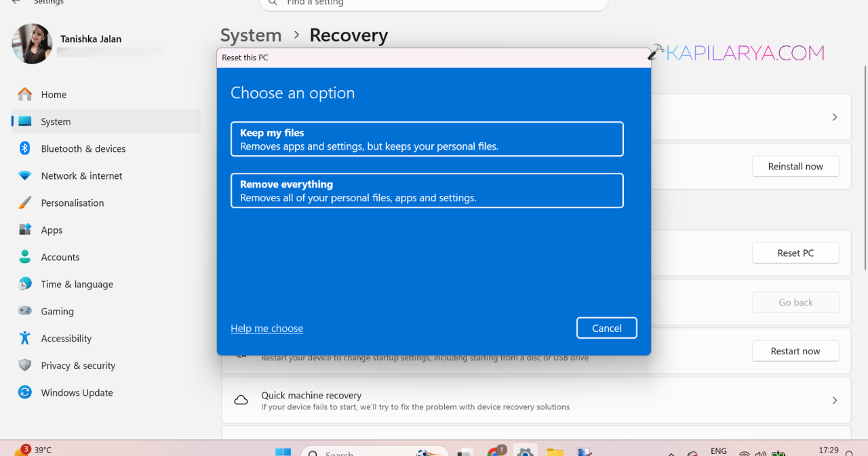The image size is (868, 456).
Task: Expand the top recovery row chevron
Action: [x=835, y=117]
